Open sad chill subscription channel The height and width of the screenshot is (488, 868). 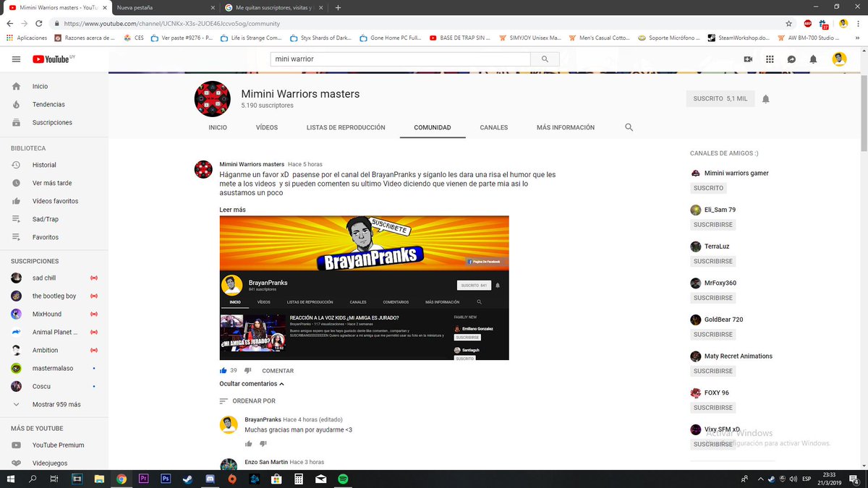pyautogui.click(x=54, y=278)
